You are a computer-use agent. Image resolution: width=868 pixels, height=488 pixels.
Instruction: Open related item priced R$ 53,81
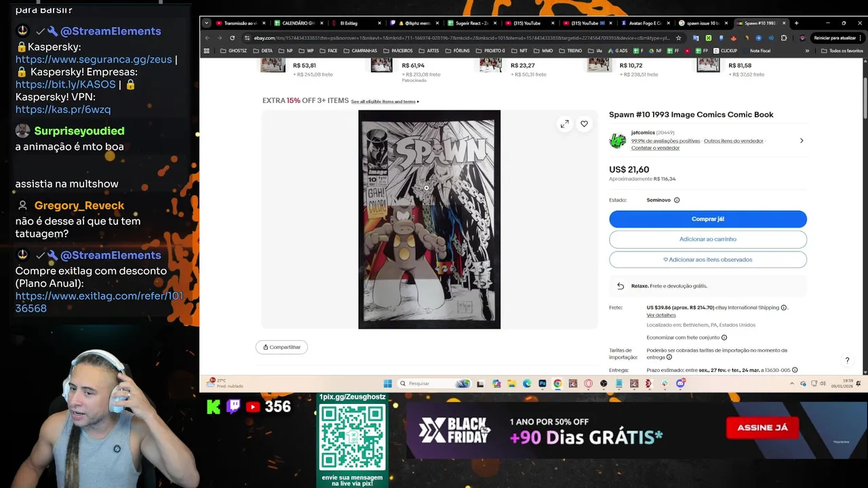304,66
